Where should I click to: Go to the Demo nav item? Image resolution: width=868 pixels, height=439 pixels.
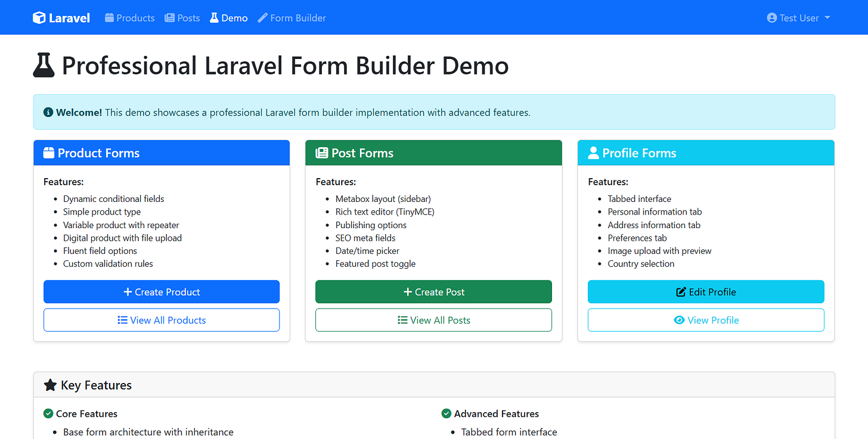228,18
